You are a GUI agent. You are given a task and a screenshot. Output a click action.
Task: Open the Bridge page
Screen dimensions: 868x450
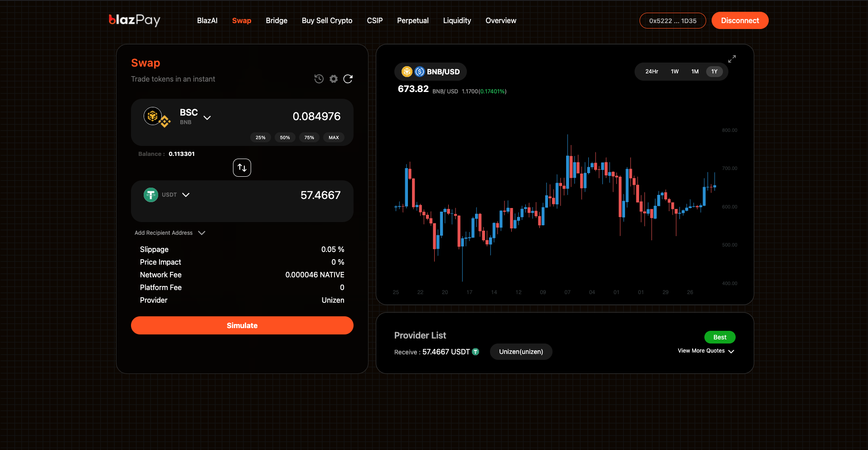tap(276, 20)
